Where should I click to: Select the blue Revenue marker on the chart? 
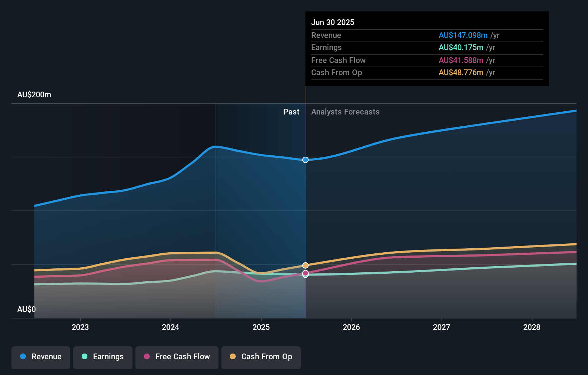(305, 160)
